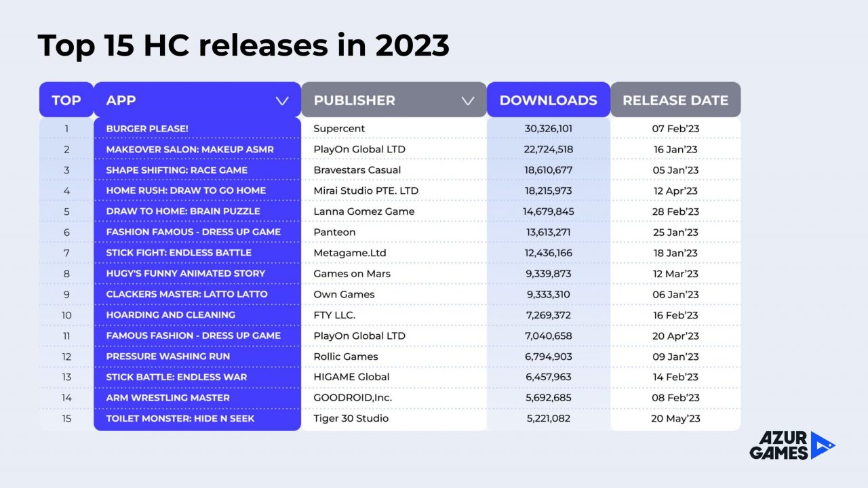This screenshot has height=488, width=868.
Task: Click downloads value 18,610,677
Action: (x=549, y=170)
